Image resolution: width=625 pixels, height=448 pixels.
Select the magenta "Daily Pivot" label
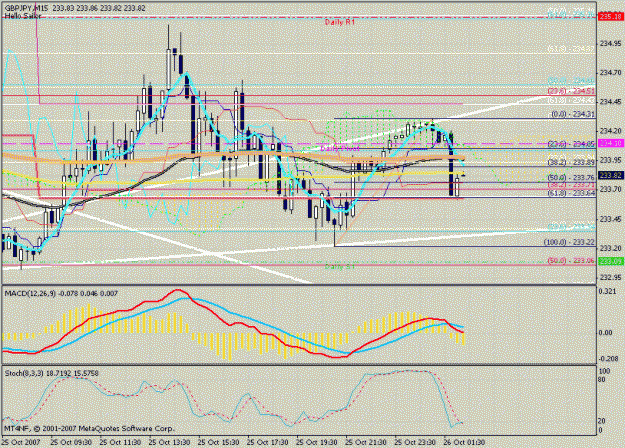(x=340, y=149)
